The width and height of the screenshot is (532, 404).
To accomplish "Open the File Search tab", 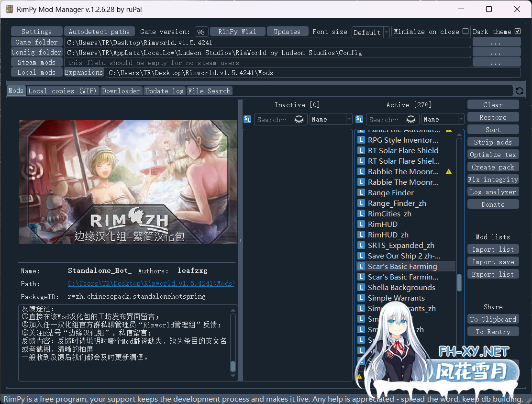I will tap(209, 91).
